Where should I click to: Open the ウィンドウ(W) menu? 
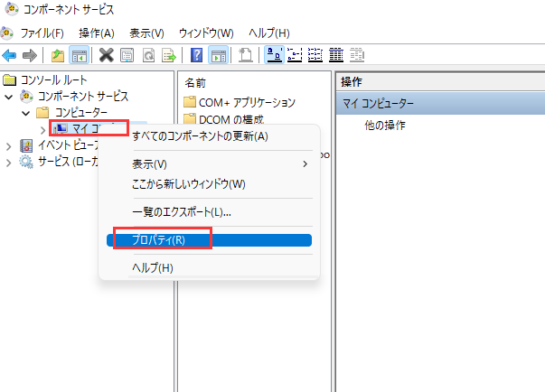(206, 33)
